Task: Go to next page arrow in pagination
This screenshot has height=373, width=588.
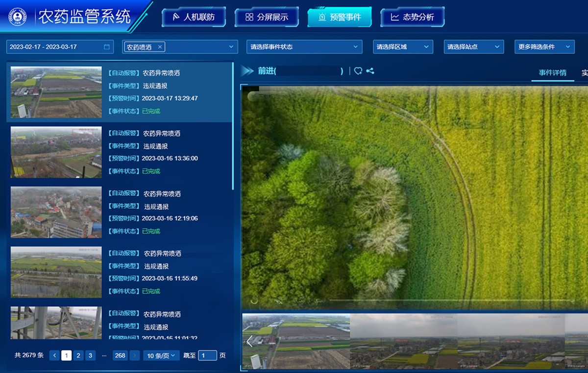Action: coord(135,355)
